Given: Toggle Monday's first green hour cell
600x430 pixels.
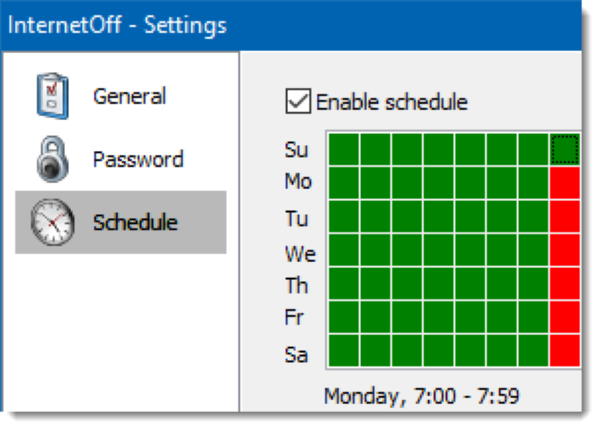Looking at the screenshot, I should click(x=344, y=183).
